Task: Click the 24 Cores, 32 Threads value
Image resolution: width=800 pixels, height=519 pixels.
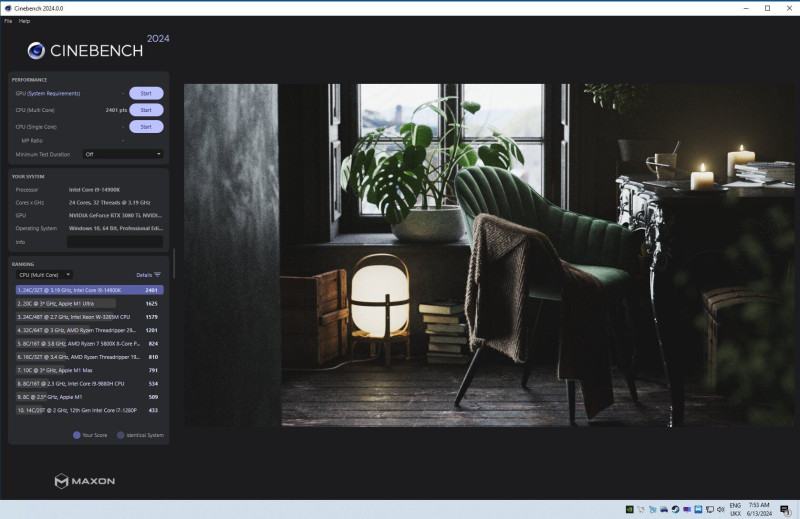Action: (110, 203)
